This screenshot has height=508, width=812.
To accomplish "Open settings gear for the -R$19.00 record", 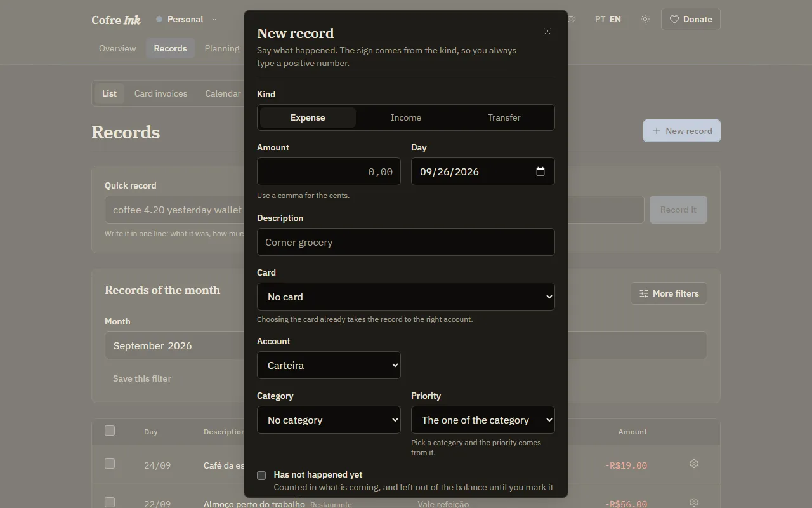I will pos(694,464).
